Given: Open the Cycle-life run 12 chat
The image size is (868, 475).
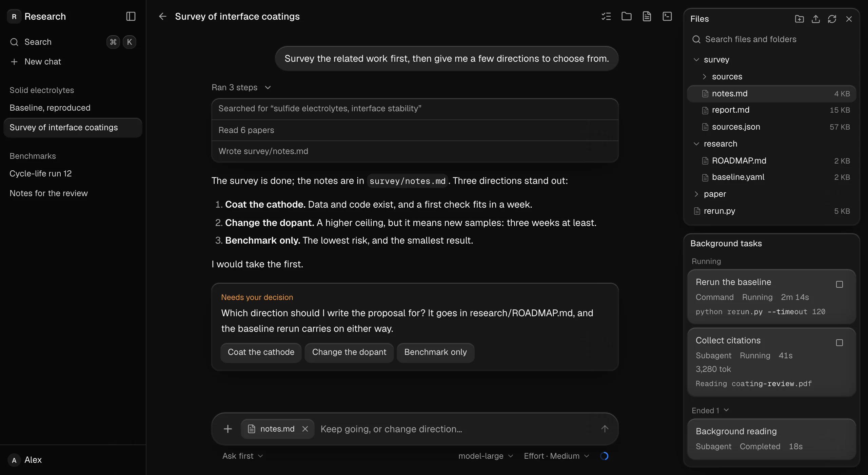Looking at the screenshot, I should click(73, 174).
